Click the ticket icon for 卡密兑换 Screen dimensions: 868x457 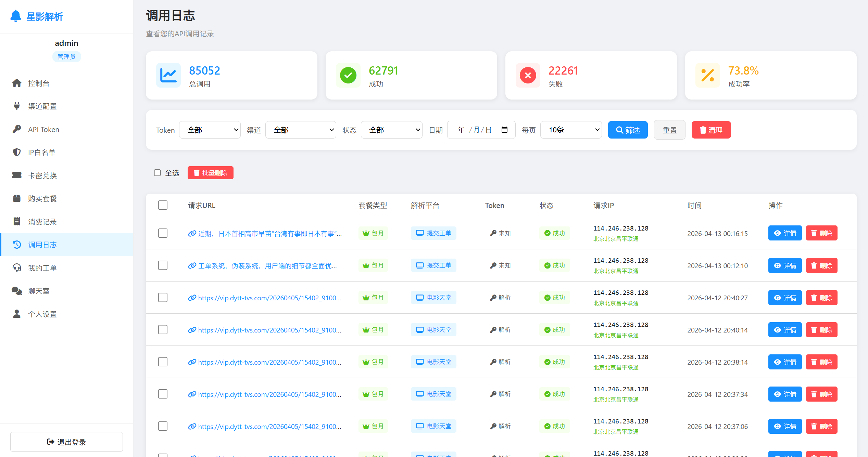(17, 175)
